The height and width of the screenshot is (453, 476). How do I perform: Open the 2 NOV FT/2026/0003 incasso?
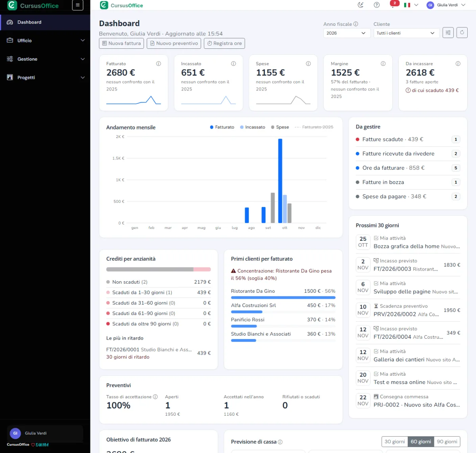[408, 265]
